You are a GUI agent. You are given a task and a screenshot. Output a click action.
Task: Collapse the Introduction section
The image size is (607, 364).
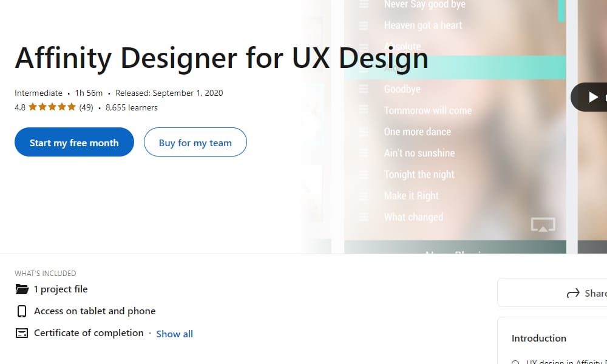point(539,338)
